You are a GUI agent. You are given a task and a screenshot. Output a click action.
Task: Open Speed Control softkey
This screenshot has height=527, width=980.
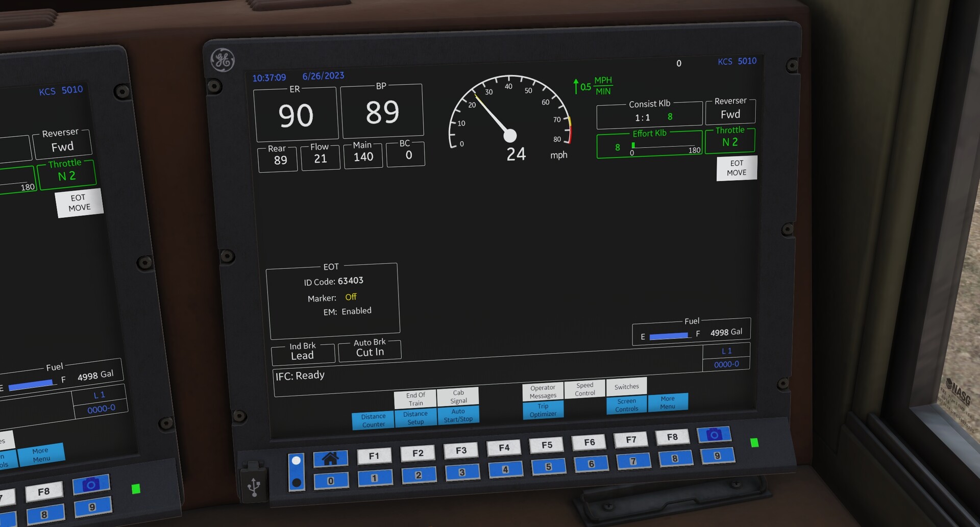point(584,389)
